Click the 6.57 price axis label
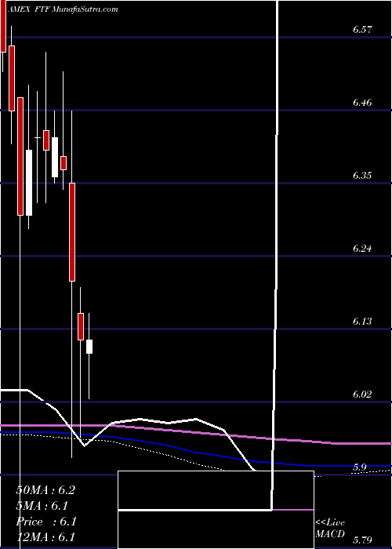The image size is (392, 549). [x=362, y=30]
